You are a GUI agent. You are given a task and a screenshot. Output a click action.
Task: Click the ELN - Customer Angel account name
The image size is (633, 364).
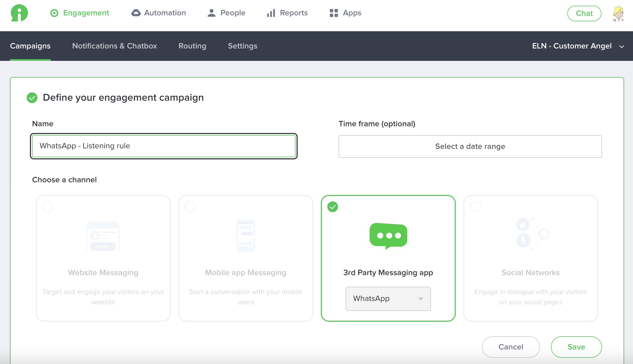(x=572, y=46)
